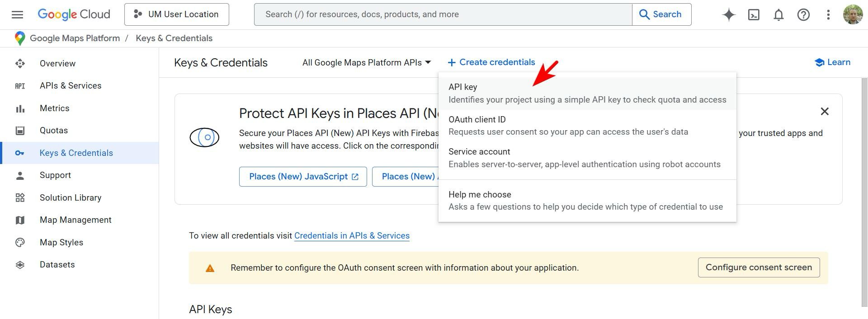Screen dimensions: 868x319
Task: Click the Quotas sidebar icon
Action: click(20, 131)
